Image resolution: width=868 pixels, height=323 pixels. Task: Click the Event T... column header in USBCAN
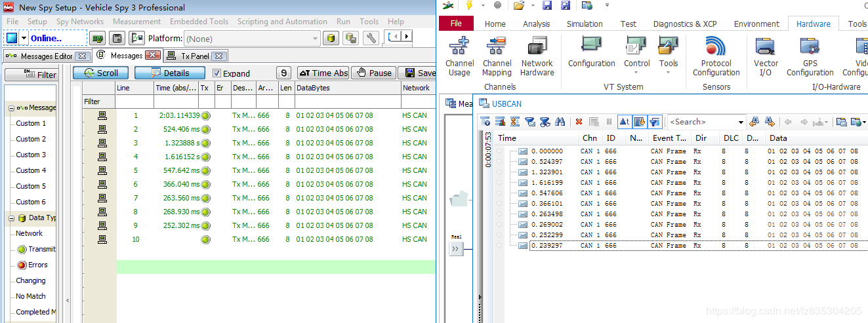[x=669, y=138]
